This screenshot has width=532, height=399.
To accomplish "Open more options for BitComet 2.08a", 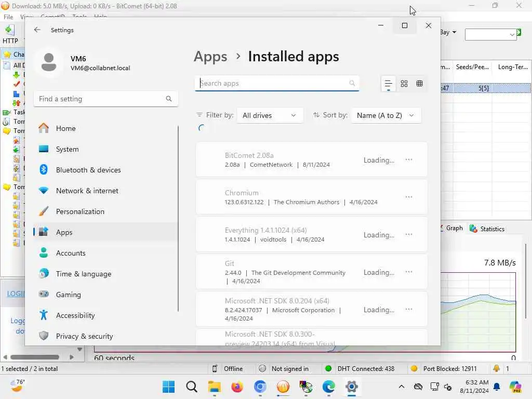I will click(x=408, y=159).
